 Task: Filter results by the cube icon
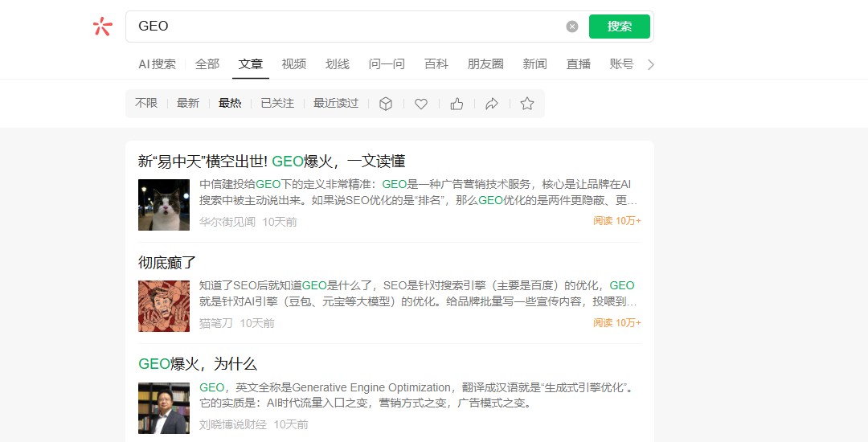(386, 104)
